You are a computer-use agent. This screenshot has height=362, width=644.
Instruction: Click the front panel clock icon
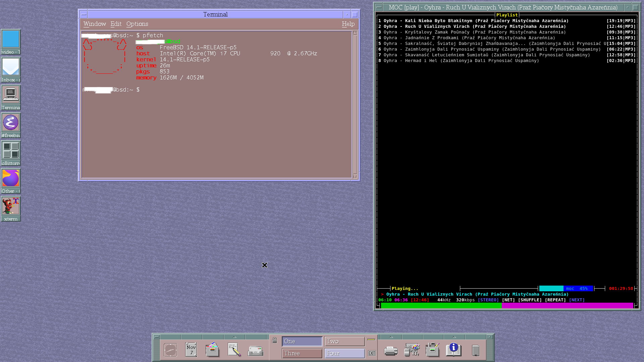(x=170, y=350)
